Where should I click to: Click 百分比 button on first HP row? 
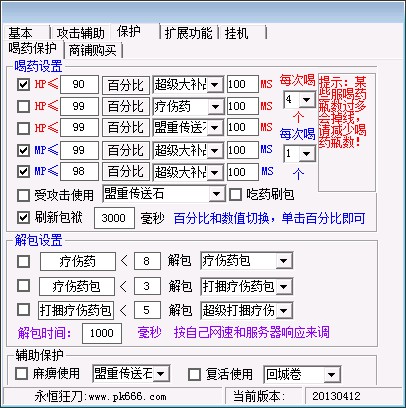(126, 85)
